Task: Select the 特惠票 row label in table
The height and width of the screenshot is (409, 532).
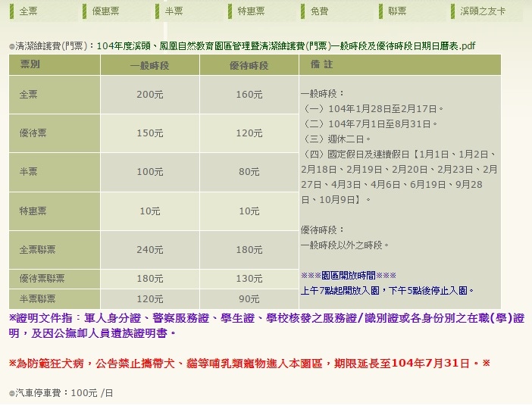Action: tap(33, 211)
